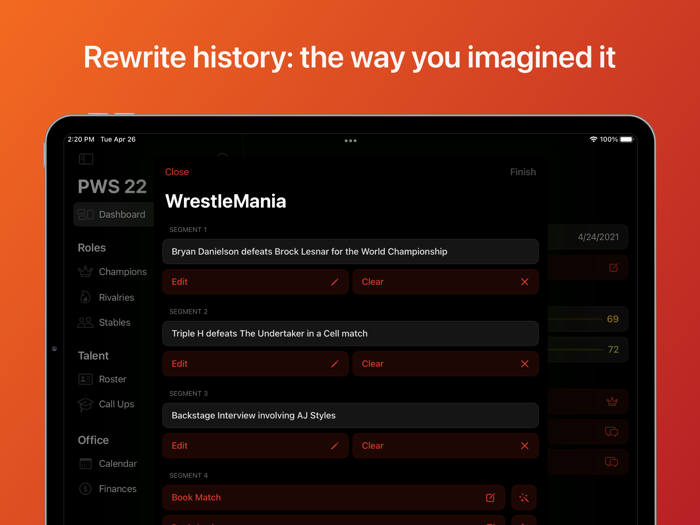Open Rivalries in the sidebar

click(x=116, y=297)
